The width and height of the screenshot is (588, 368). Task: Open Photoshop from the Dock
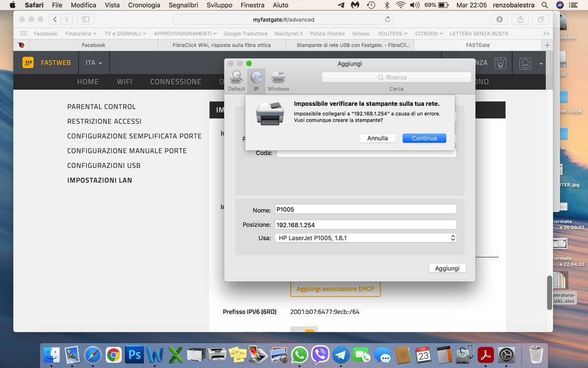[x=134, y=355]
